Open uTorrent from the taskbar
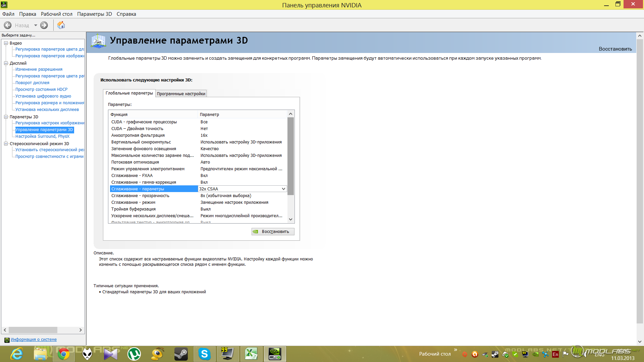The image size is (644, 362). [134, 354]
